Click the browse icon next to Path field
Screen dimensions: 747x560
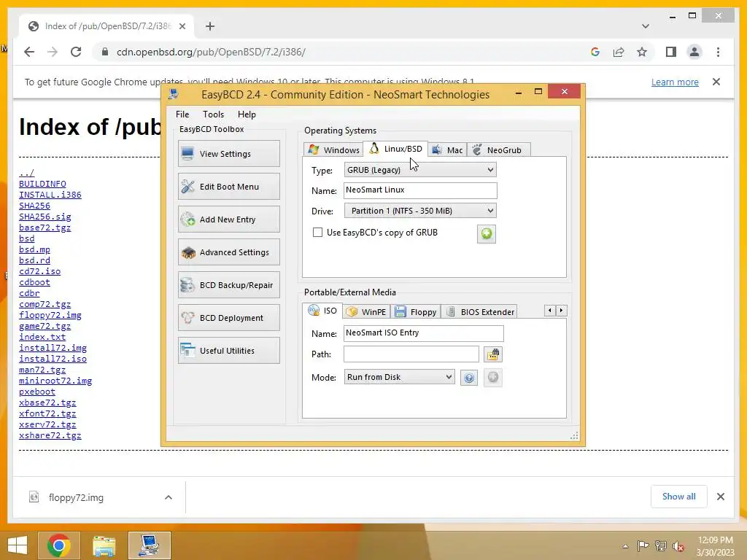click(x=493, y=354)
